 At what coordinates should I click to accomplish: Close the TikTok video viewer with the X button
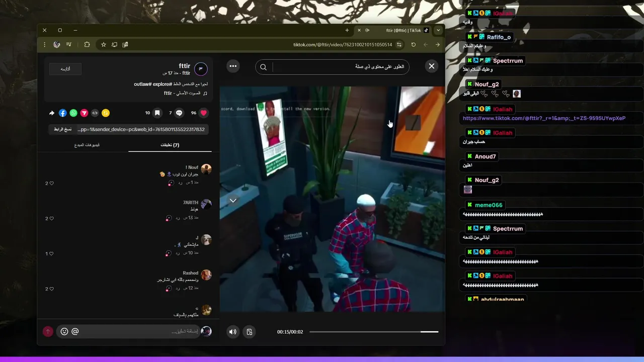(431, 66)
